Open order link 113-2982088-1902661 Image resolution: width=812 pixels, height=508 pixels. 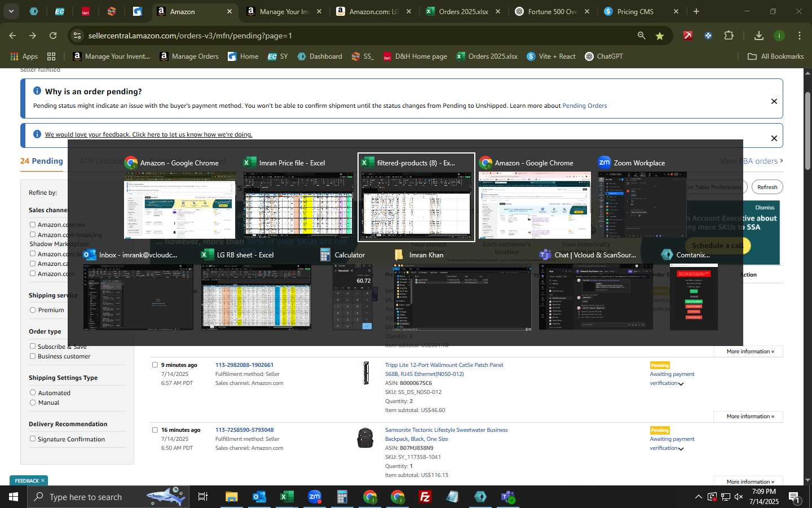[244, 365]
